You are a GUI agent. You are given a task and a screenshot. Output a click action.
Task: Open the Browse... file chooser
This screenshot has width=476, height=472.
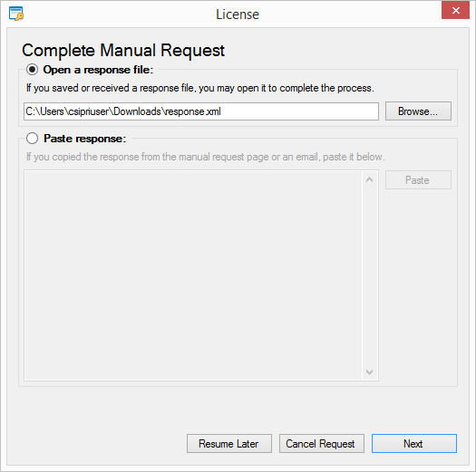coord(418,111)
